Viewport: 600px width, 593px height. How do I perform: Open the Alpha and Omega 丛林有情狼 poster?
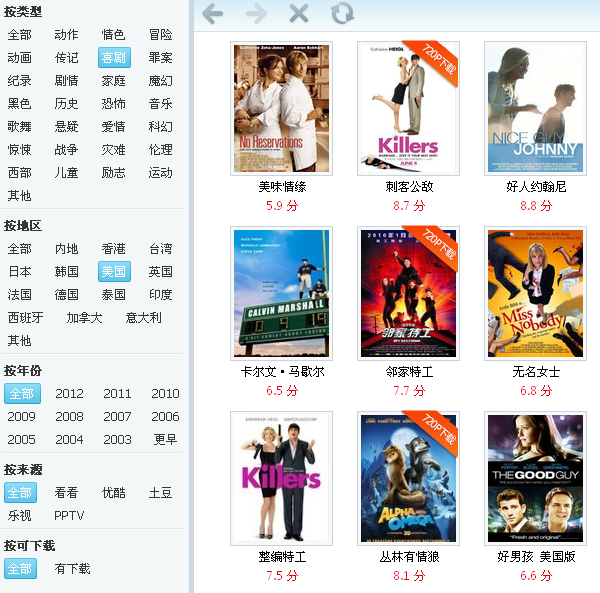coord(408,478)
